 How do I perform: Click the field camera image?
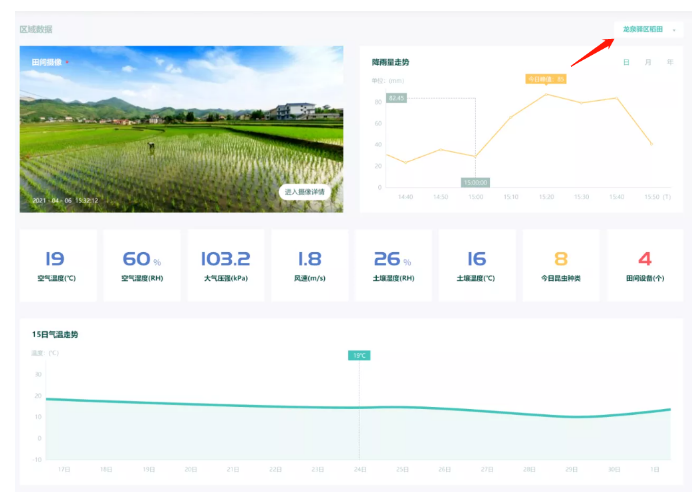point(180,130)
